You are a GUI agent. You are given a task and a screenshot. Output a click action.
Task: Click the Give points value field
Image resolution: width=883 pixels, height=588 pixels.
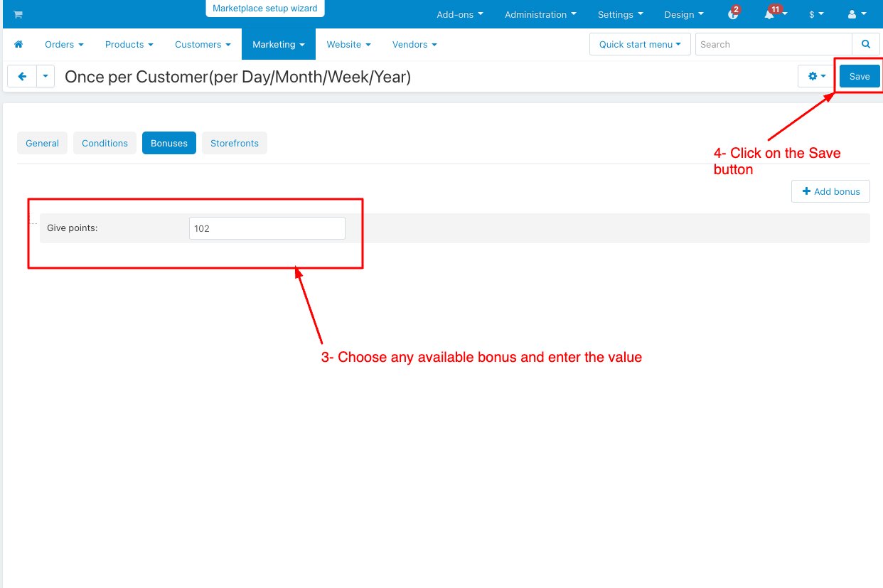point(267,228)
